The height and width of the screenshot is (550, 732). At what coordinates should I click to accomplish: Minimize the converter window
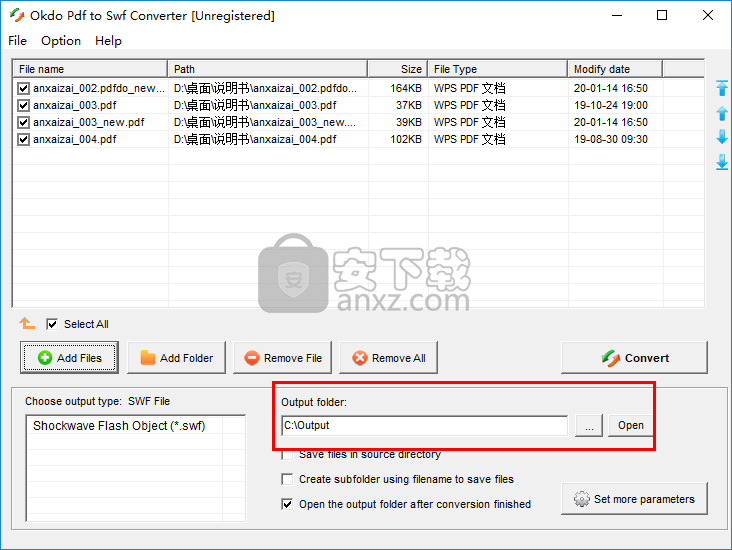pos(617,15)
